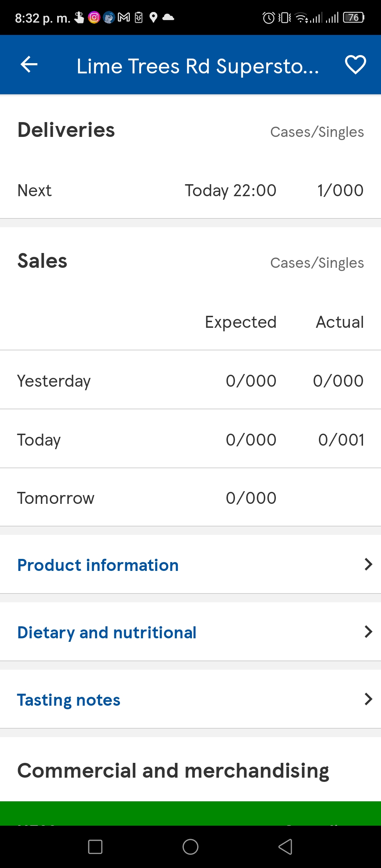The height and width of the screenshot is (868, 381).
Task: Tap the green banner at the bottom
Action: (x=190, y=813)
